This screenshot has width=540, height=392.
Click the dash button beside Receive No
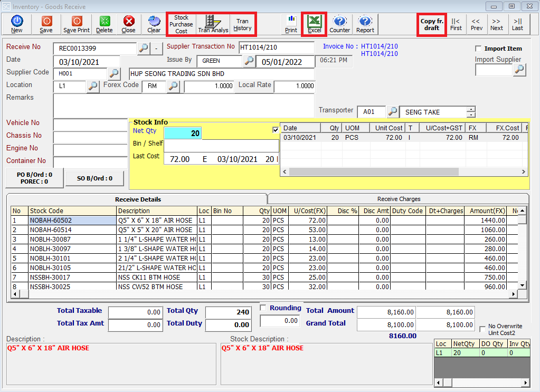[x=156, y=48]
